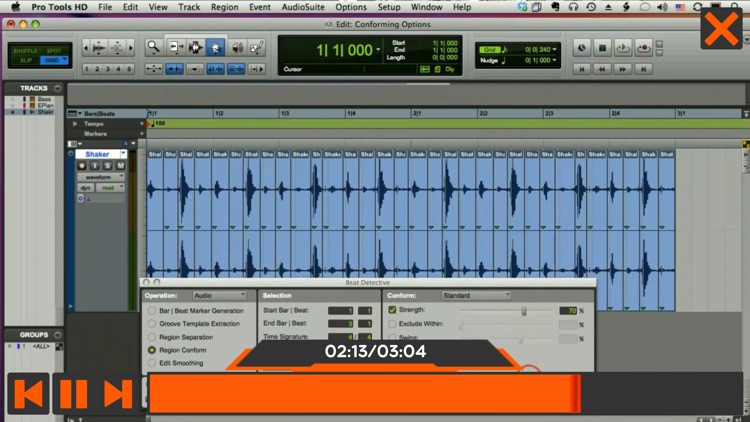The width and height of the screenshot is (750, 422).
Task: Toggle Mirrored MIDI Editing button
Action: coord(195,69)
